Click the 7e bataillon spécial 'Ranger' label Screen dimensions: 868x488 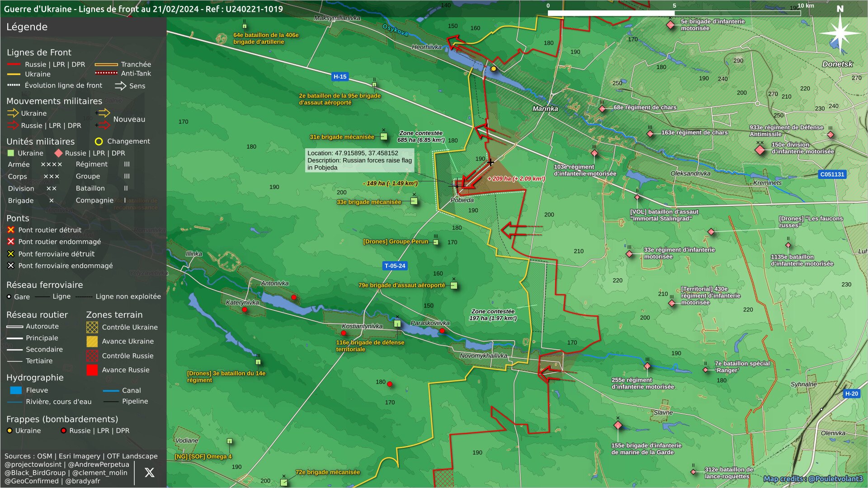point(742,367)
